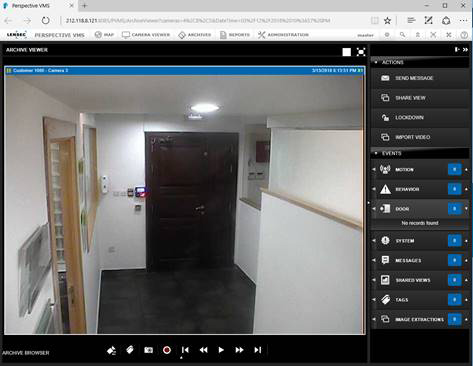Click the Door events icon
Image resolution: width=473 pixels, height=366 pixels.
[x=385, y=209]
